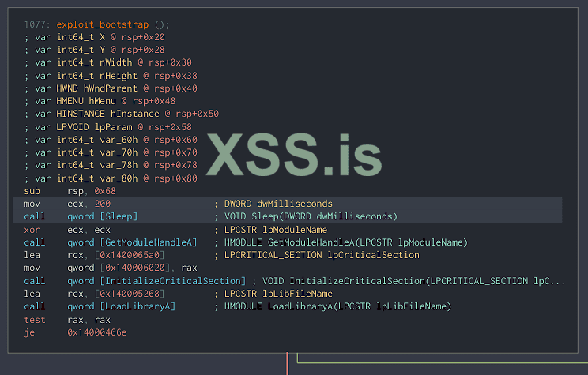Click the 'var int64_t X @ rsp+0x20' line
This screenshot has width=588, height=375.
pos(95,37)
